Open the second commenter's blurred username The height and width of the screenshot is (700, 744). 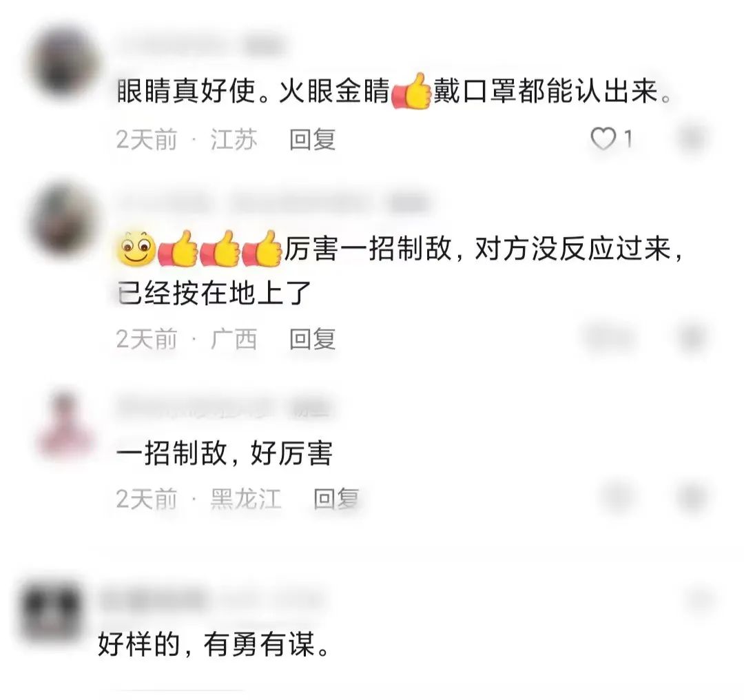coord(273,203)
